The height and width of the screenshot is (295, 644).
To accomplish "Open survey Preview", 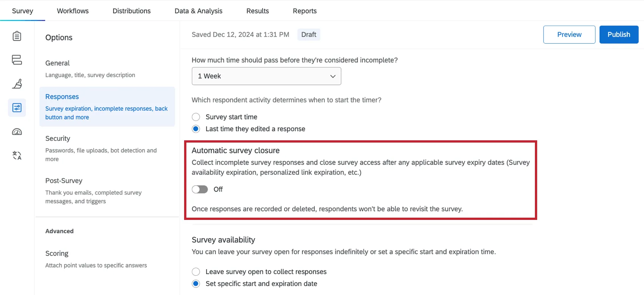I will tap(569, 34).
